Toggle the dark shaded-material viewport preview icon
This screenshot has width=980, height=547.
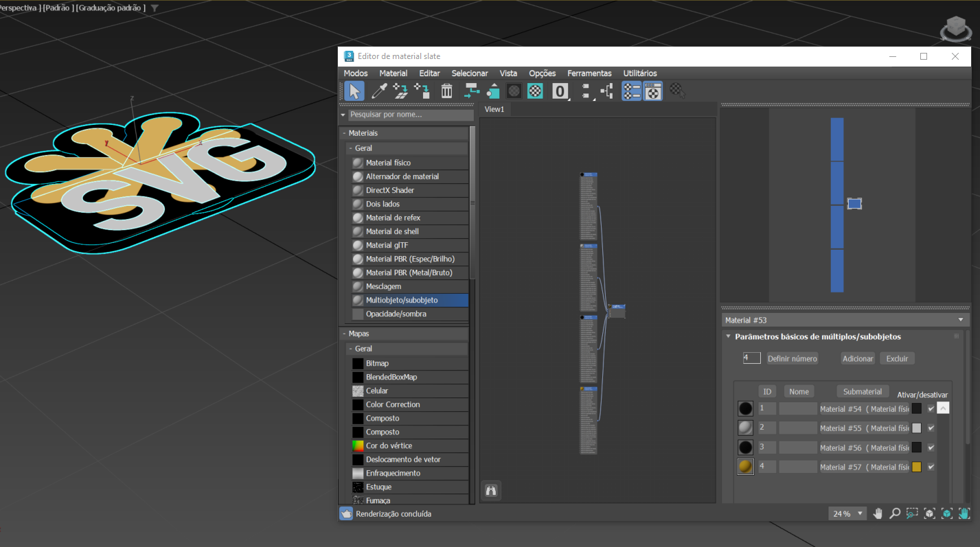[514, 91]
